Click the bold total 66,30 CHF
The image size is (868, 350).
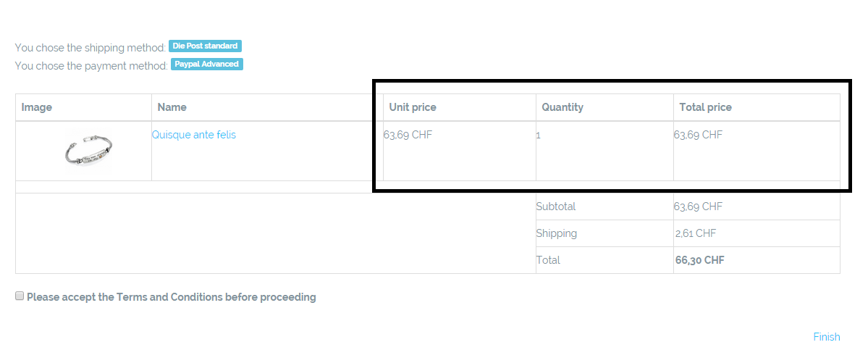click(x=699, y=260)
